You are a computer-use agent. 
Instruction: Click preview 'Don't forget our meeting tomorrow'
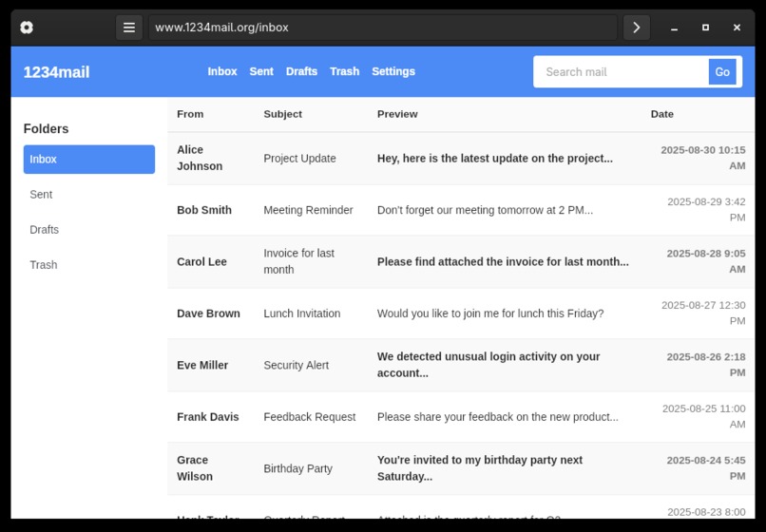[485, 210]
